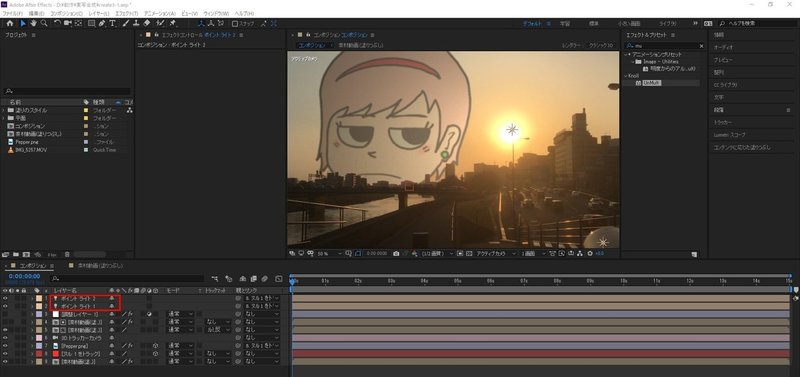
Task: Show layer 3 adjustment layer with the eye toggle
Action: pyautogui.click(x=5, y=314)
